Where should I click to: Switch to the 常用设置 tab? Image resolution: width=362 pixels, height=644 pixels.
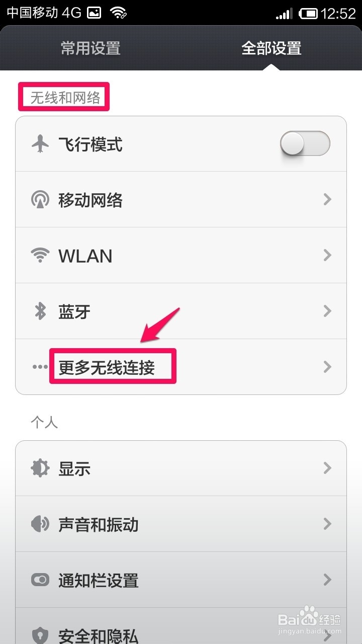(90, 48)
